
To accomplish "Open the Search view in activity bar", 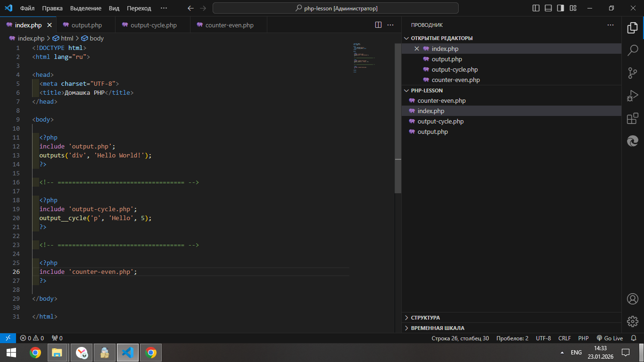I will tap(632, 50).
